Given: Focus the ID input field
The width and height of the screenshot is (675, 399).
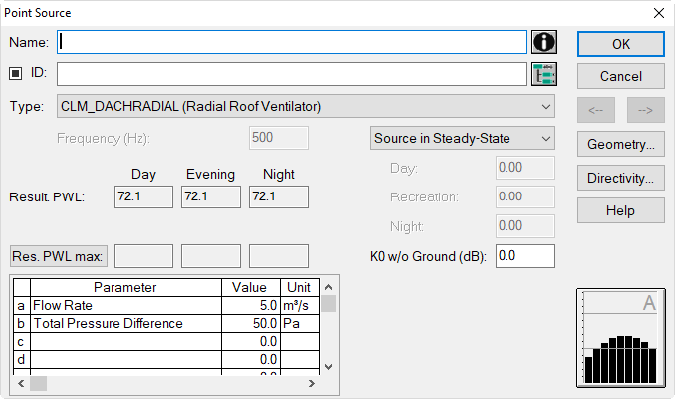Looking at the screenshot, I should coord(291,74).
